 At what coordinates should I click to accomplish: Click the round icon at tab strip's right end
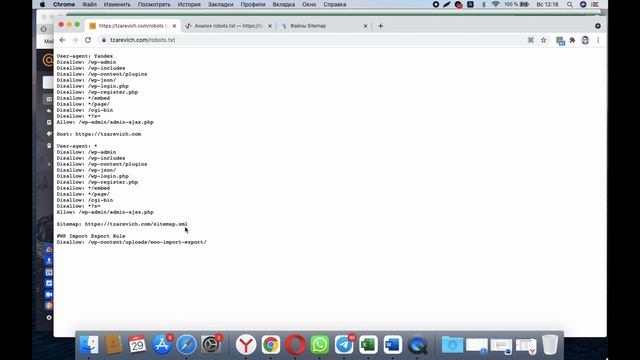[x=598, y=26]
